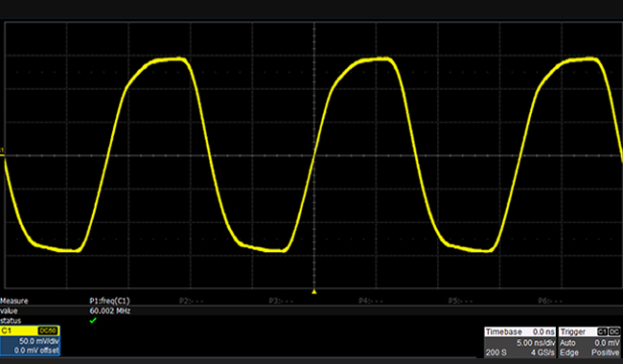The width and height of the screenshot is (623, 364).
Task: Select the yellow trigger delay triangle marker
Action: 313,292
